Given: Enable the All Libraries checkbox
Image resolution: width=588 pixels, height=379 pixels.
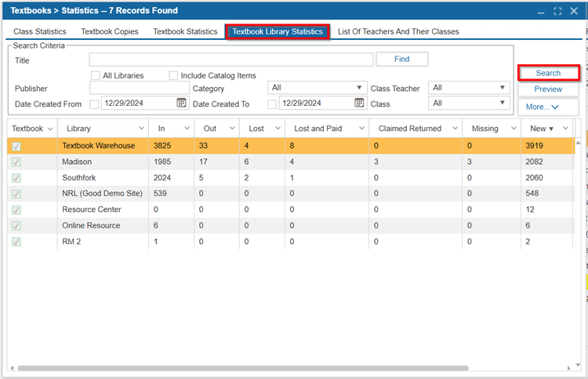Looking at the screenshot, I should [96, 75].
